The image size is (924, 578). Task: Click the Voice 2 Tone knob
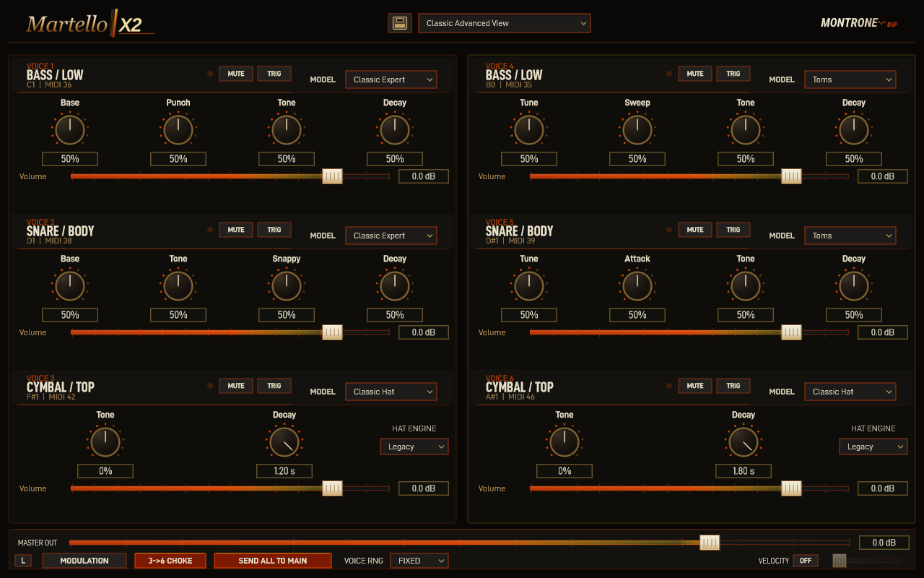click(178, 286)
